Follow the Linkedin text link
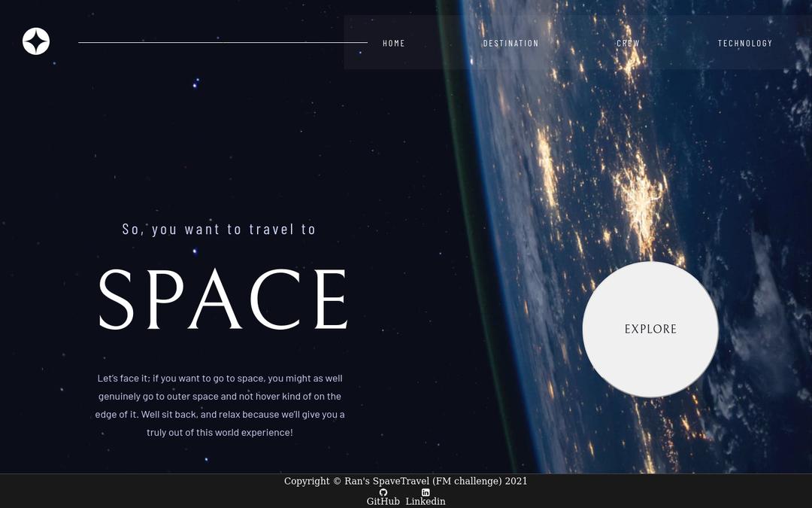Viewport: 812px width, 508px height. pos(426,501)
